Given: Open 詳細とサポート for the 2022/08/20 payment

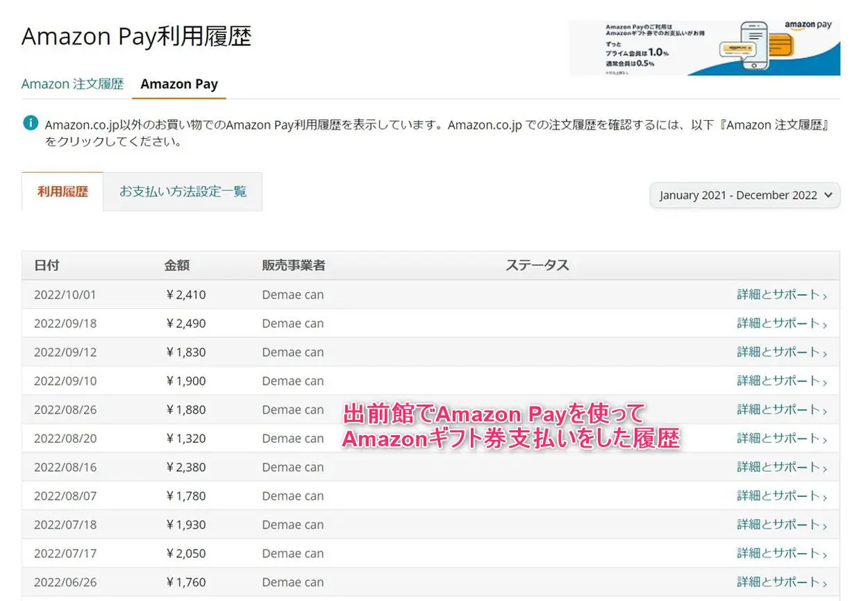Looking at the screenshot, I should click(x=782, y=439).
